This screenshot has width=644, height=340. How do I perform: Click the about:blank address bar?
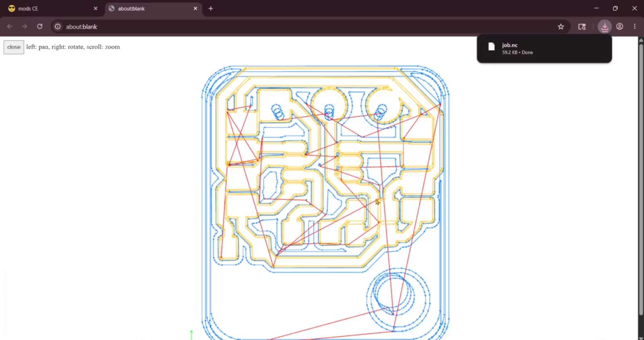click(310, 27)
